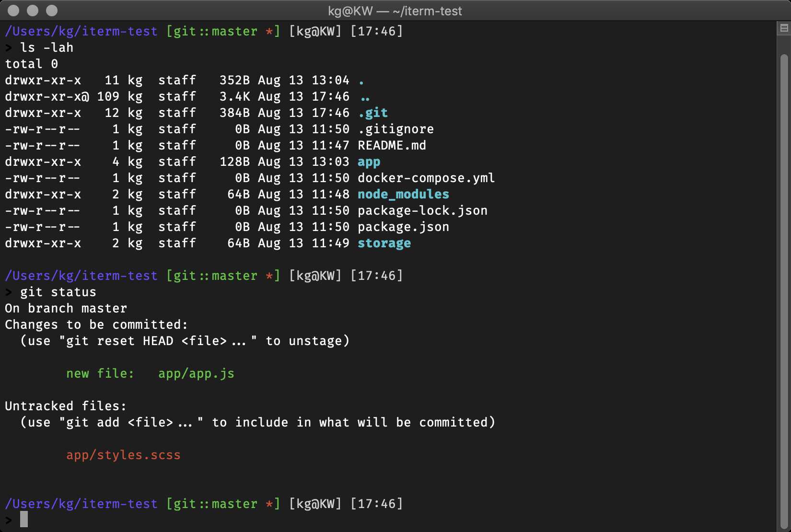Click the scrollback toggle icon at top right
This screenshot has width=791, height=532.
coord(784,28)
